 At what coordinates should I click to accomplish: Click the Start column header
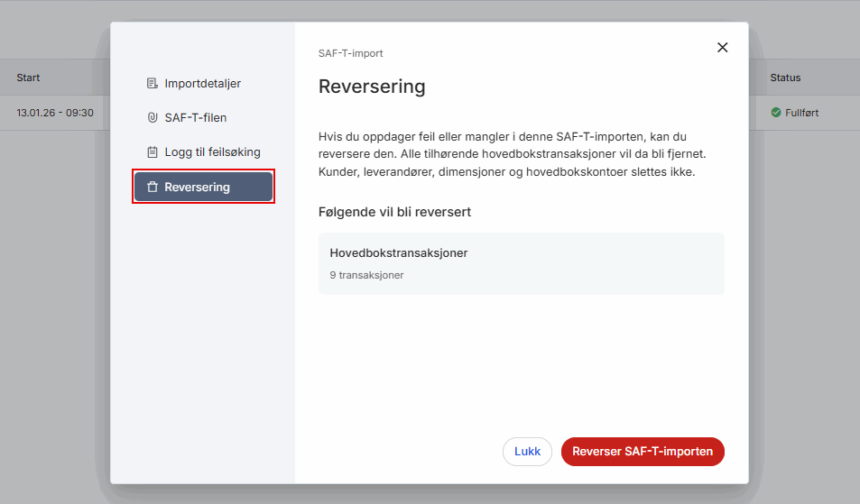pos(28,78)
